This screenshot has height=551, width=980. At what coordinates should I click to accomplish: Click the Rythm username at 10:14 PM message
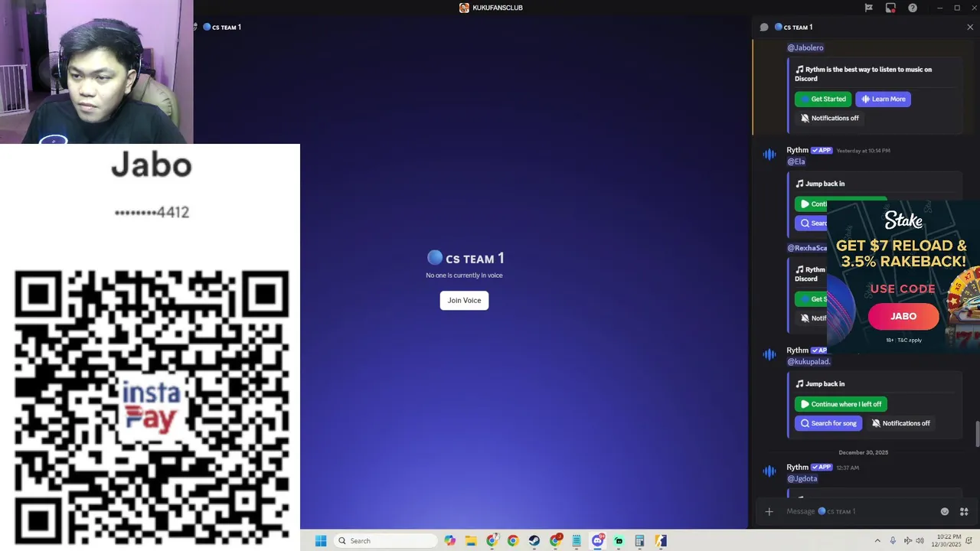pos(797,150)
